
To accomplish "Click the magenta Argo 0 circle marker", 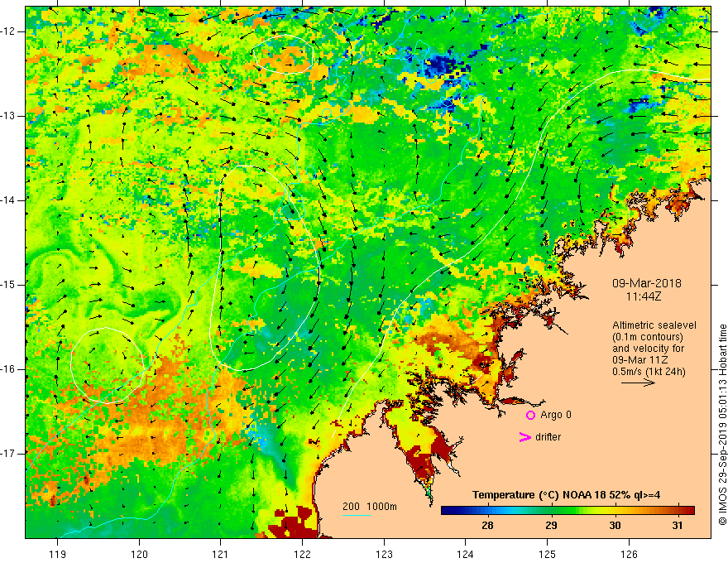I will tap(530, 416).
